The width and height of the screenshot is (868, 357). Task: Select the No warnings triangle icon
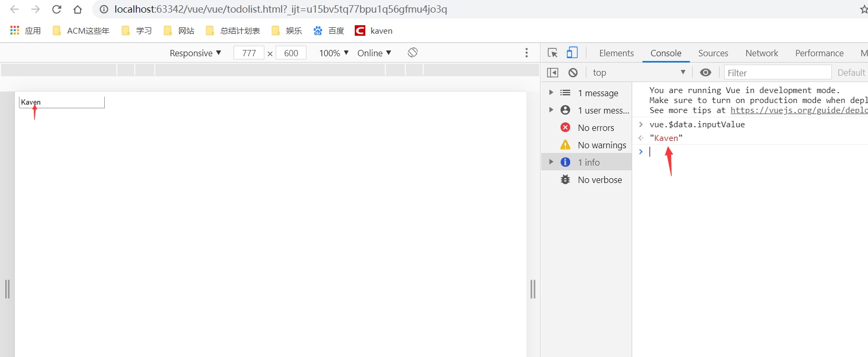tap(565, 145)
